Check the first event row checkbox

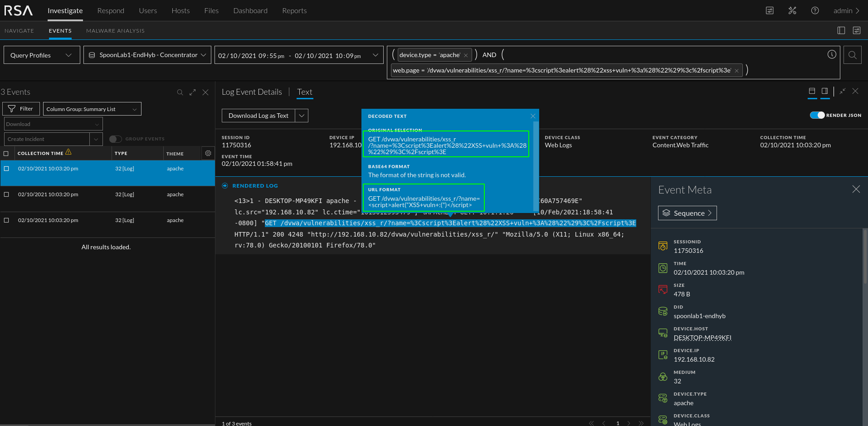(x=6, y=168)
